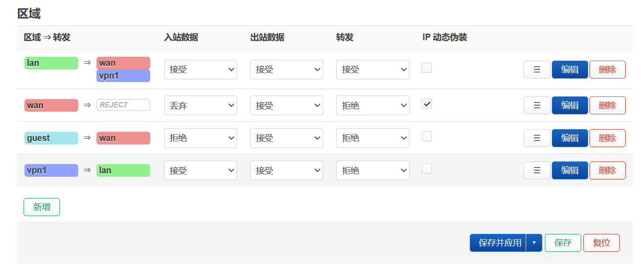Open inbound data dropdown for lan zone
This screenshot has height=264, width=644.
pos(200,69)
